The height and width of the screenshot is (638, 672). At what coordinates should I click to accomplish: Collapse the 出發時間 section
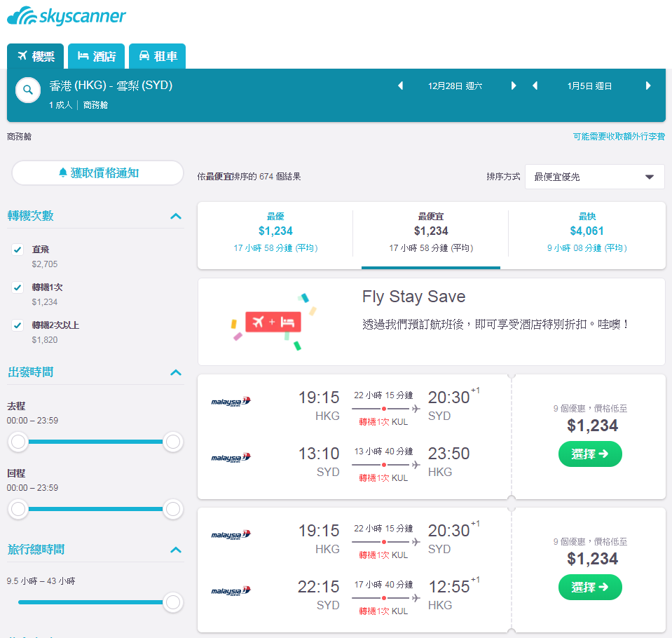coord(176,372)
